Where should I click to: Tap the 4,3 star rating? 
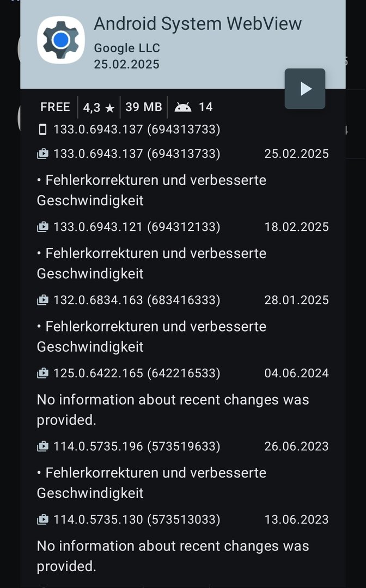(x=99, y=108)
